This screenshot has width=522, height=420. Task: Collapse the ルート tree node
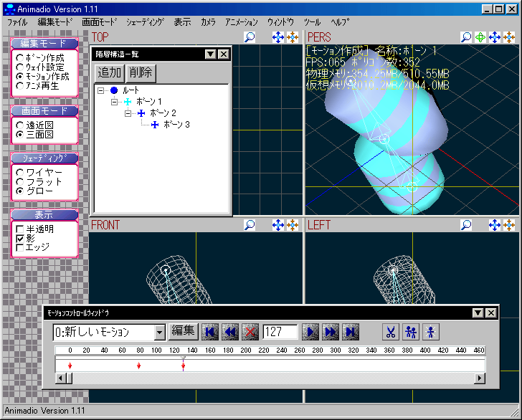click(101, 90)
